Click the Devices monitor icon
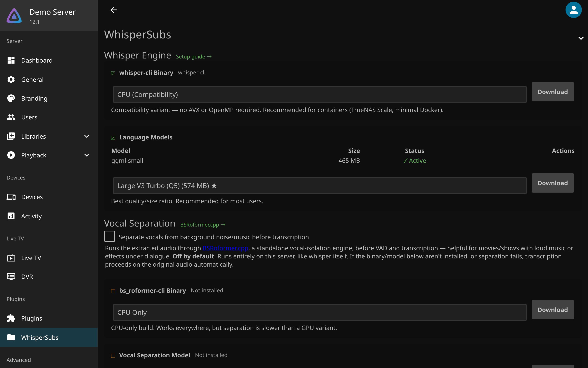Image resolution: width=588 pixels, height=368 pixels. 11,197
